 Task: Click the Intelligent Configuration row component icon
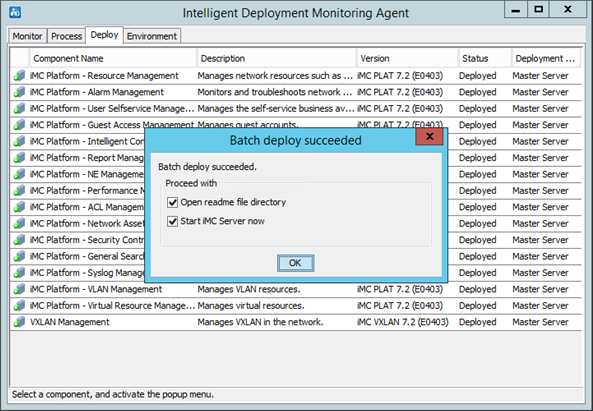coord(19,141)
